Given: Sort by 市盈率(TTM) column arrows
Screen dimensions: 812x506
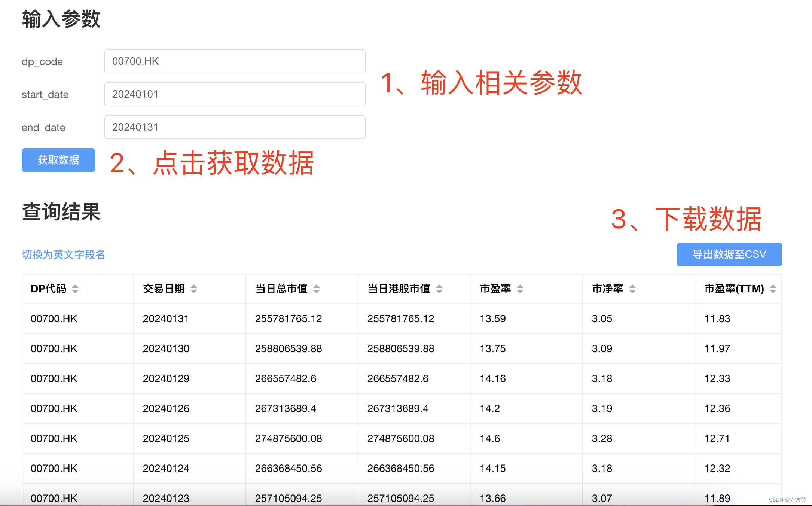Looking at the screenshot, I should 773,289.
